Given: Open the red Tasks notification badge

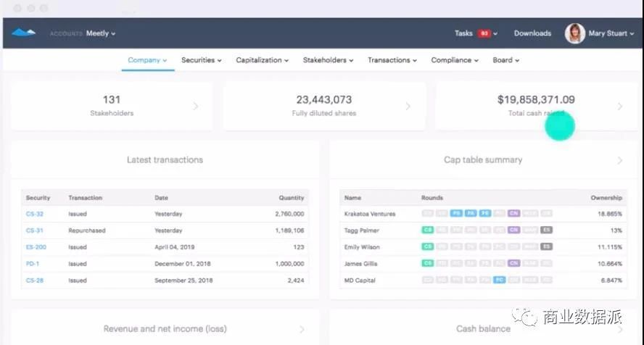Looking at the screenshot, I should (x=484, y=33).
